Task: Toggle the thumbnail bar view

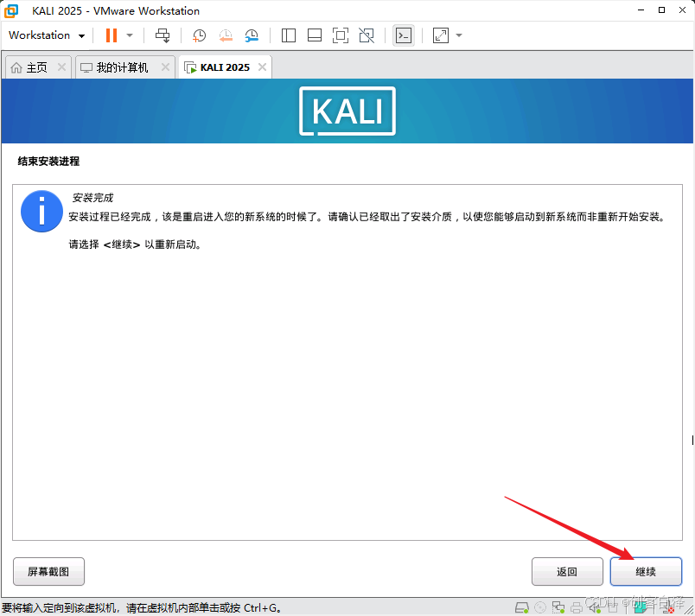Action: click(x=315, y=35)
